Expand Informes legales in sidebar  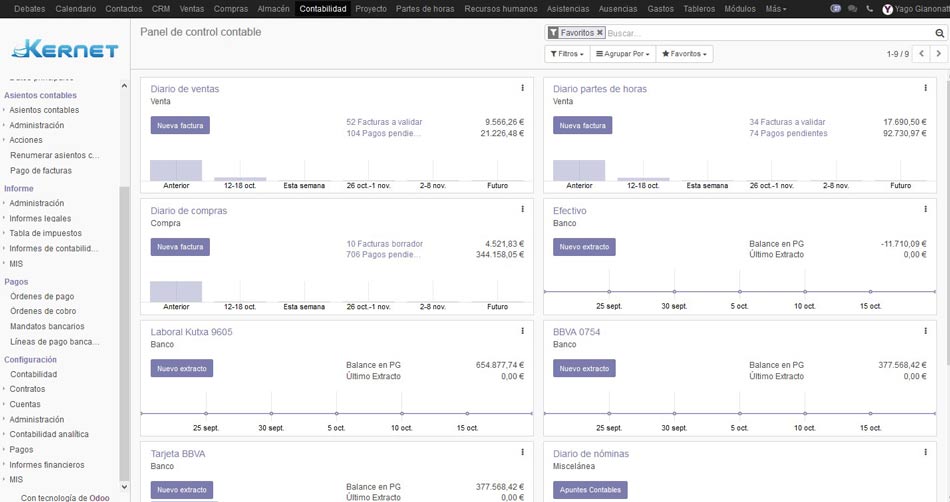click(40, 218)
